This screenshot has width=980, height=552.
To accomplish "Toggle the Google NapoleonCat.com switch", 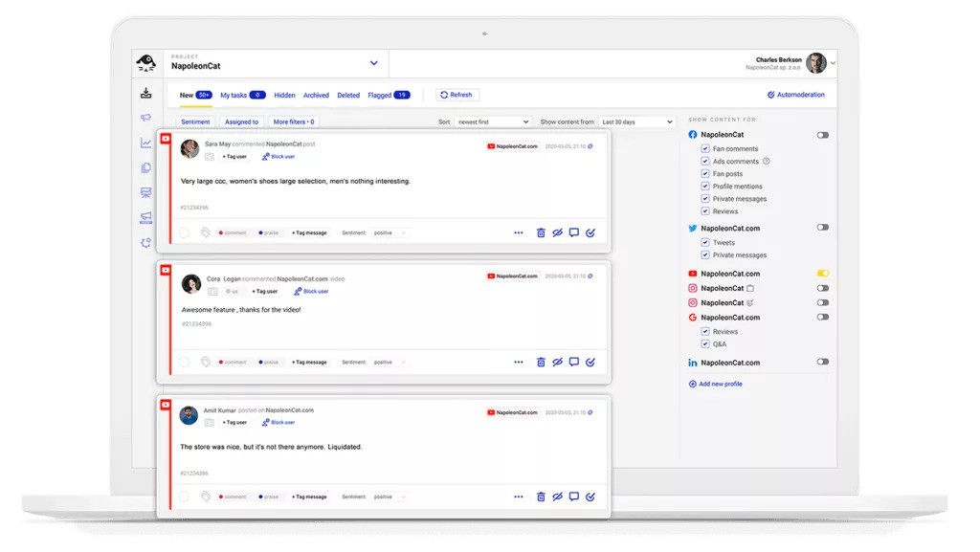I will [x=822, y=318].
